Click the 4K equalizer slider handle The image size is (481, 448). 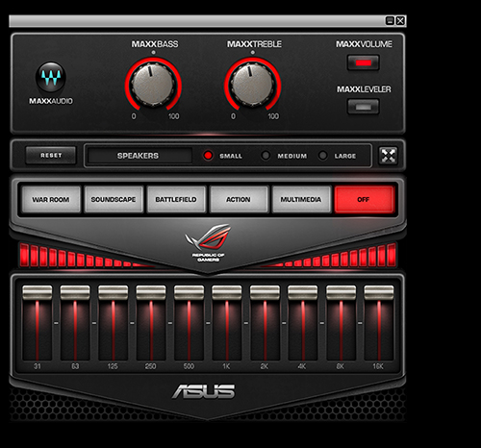click(303, 292)
